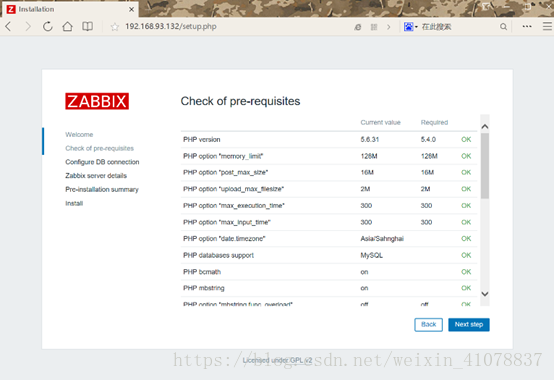Click the scrollbar down arrow
This screenshot has height=380, width=554.
coord(485,294)
